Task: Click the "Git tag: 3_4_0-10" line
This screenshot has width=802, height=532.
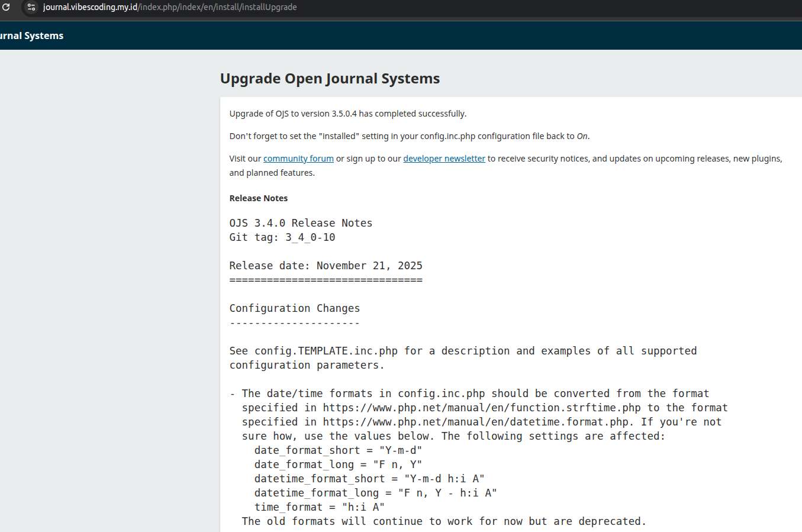Action: point(282,237)
